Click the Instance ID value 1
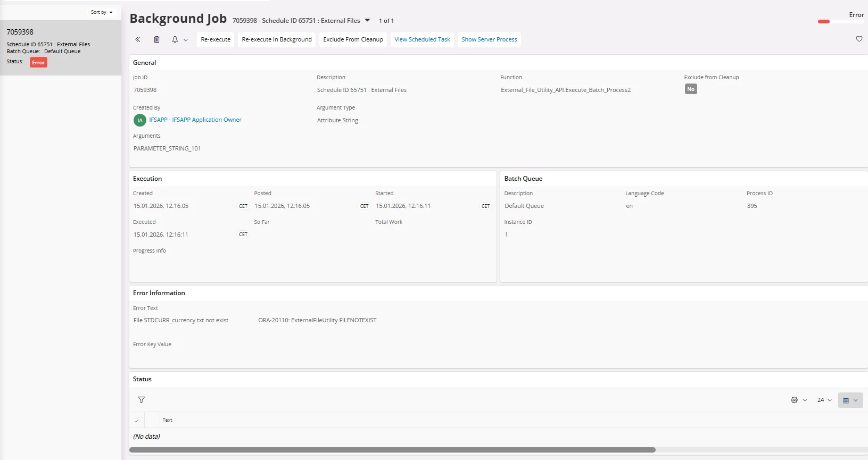Screen dimensions: 868x460 tap(506, 235)
